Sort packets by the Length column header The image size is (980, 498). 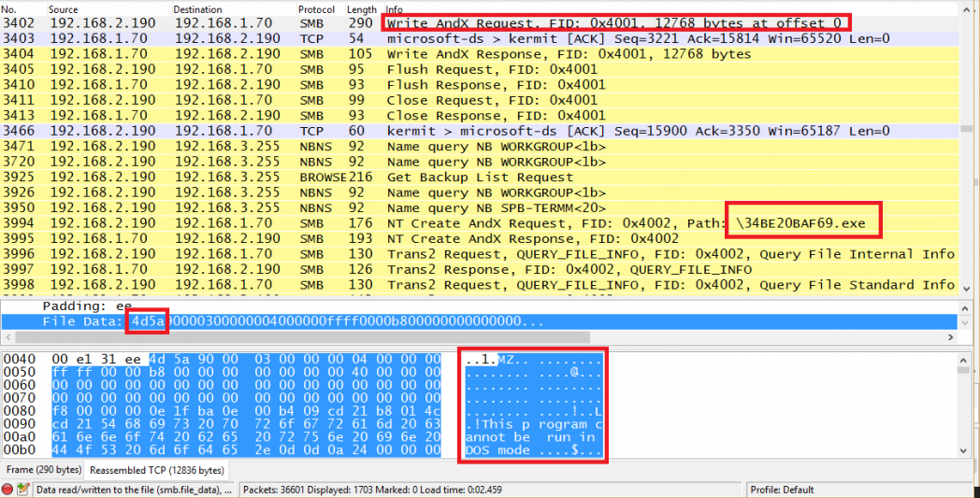click(x=362, y=9)
